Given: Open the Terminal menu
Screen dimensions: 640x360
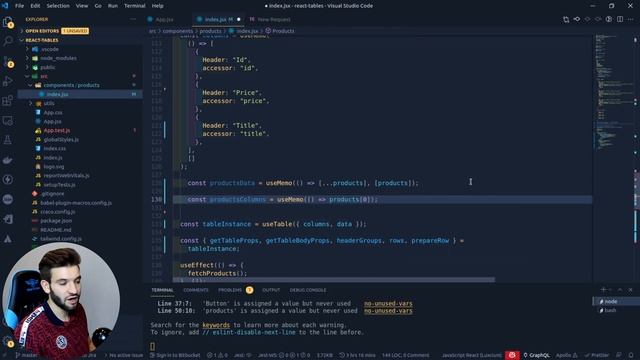Looking at the screenshot, I should [135, 6].
